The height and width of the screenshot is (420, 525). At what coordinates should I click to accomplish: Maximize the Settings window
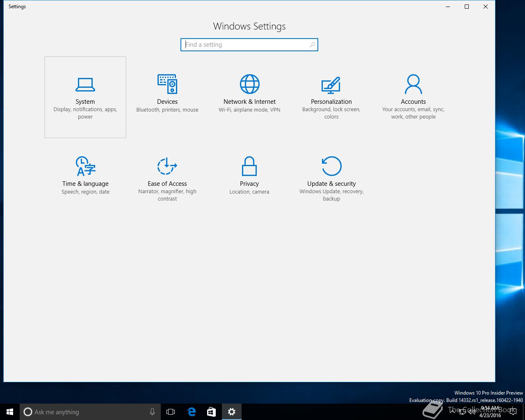coord(467,7)
